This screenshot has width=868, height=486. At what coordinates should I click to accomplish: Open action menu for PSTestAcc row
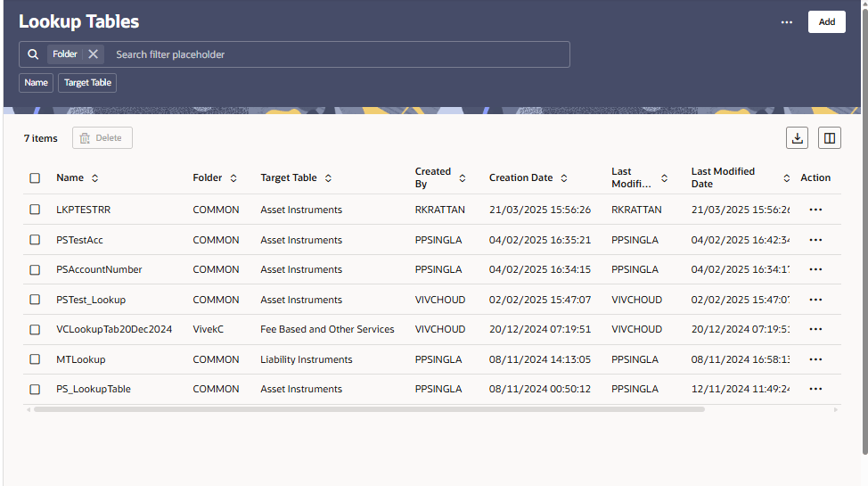815,240
